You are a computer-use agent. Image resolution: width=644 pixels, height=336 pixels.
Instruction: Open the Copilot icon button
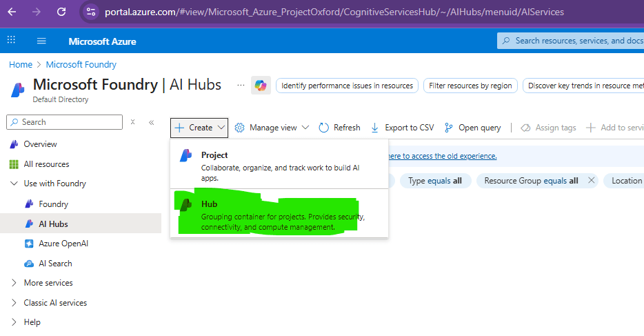coord(261,86)
